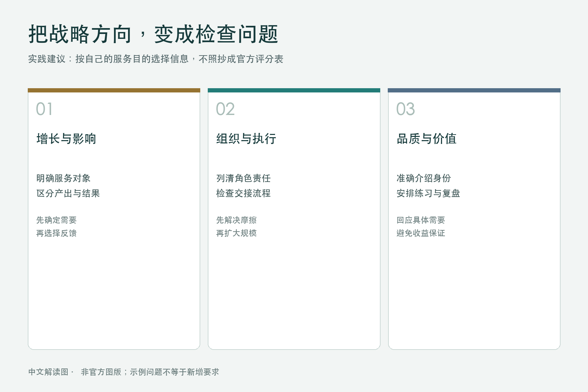This screenshot has height=392, width=588.
Task: Click the line 准确介绍身份
Action: [424, 178]
